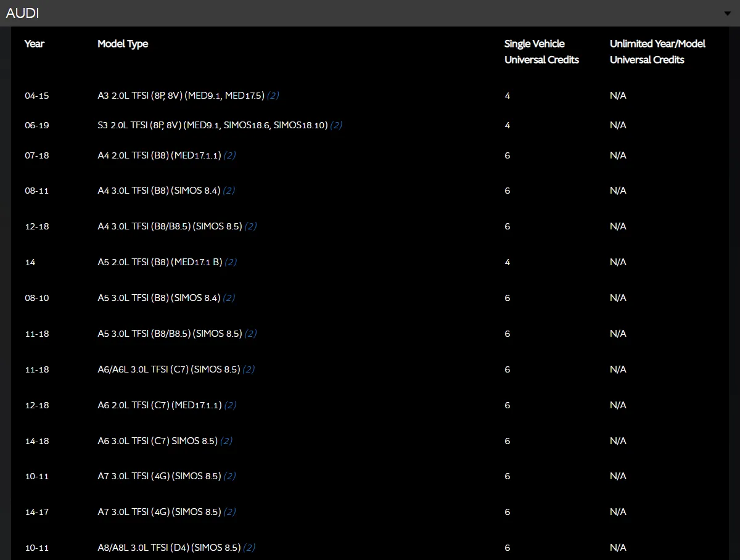The height and width of the screenshot is (560, 740).
Task: Select A6 2.0L TFSI (C7) model text
Action: click(159, 405)
